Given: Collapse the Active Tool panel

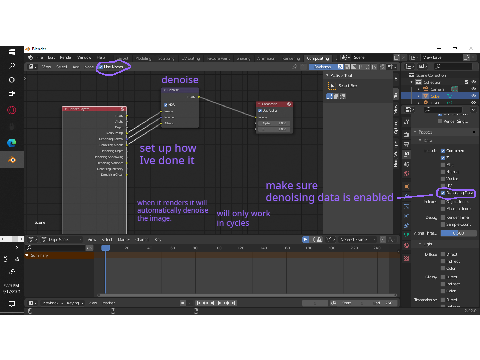Looking at the screenshot, I should click(x=327, y=76).
